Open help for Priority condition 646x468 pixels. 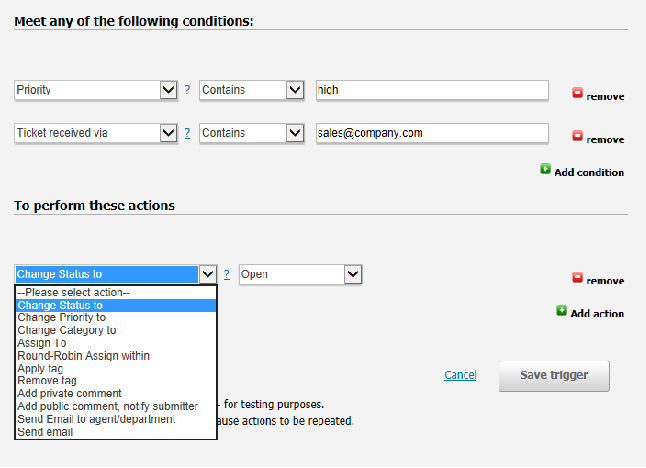pyautogui.click(x=187, y=90)
